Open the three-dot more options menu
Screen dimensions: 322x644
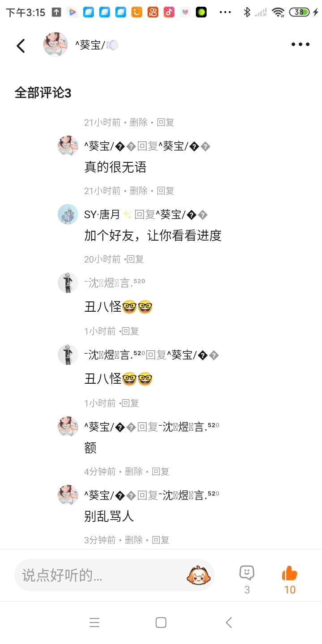coord(300,44)
